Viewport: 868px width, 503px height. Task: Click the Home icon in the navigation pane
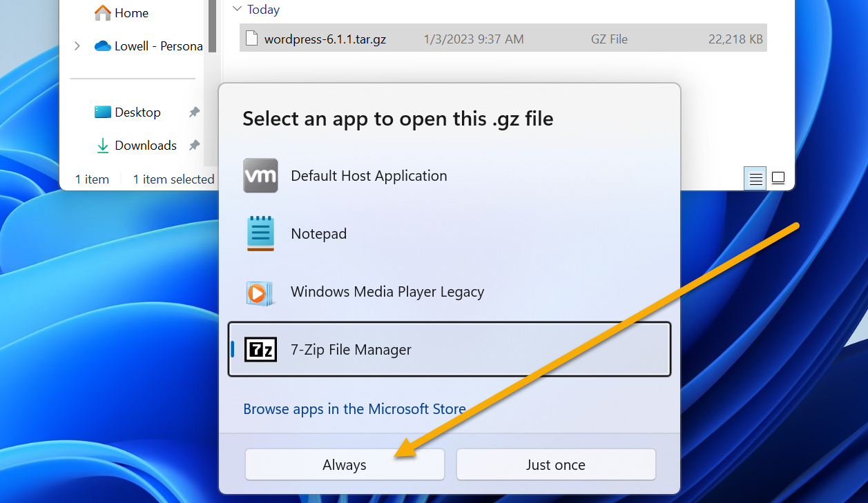pos(102,12)
